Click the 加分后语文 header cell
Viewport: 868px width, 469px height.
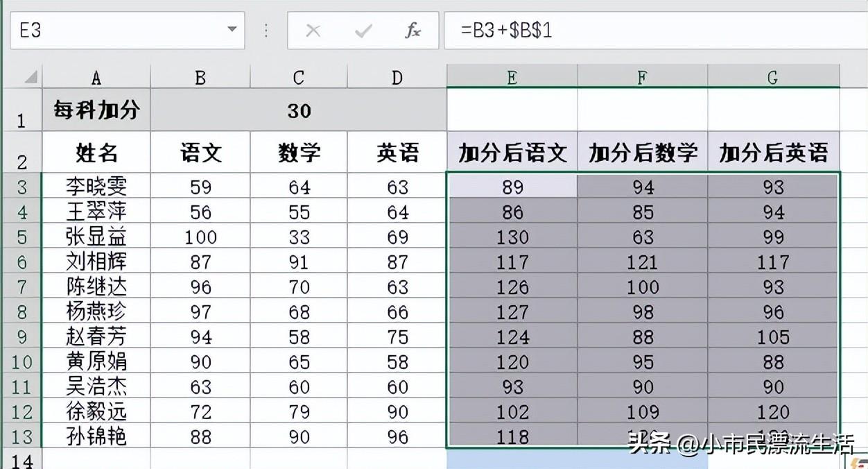(x=512, y=152)
